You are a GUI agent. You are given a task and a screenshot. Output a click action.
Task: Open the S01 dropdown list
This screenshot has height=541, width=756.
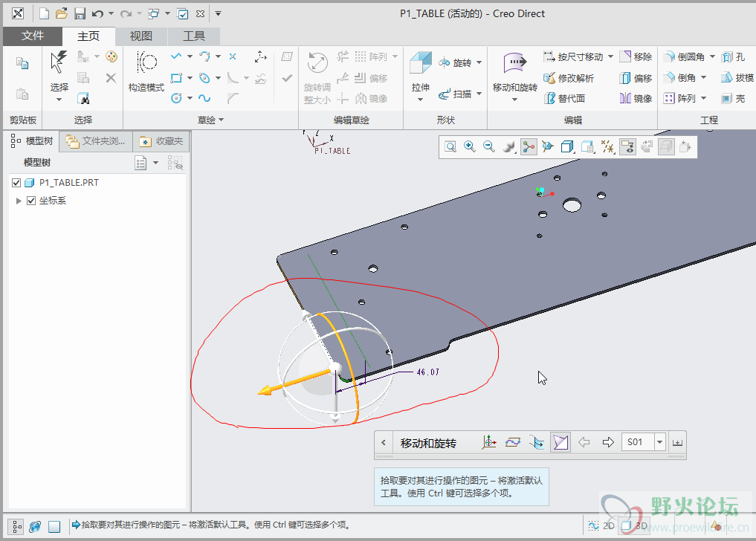659,442
